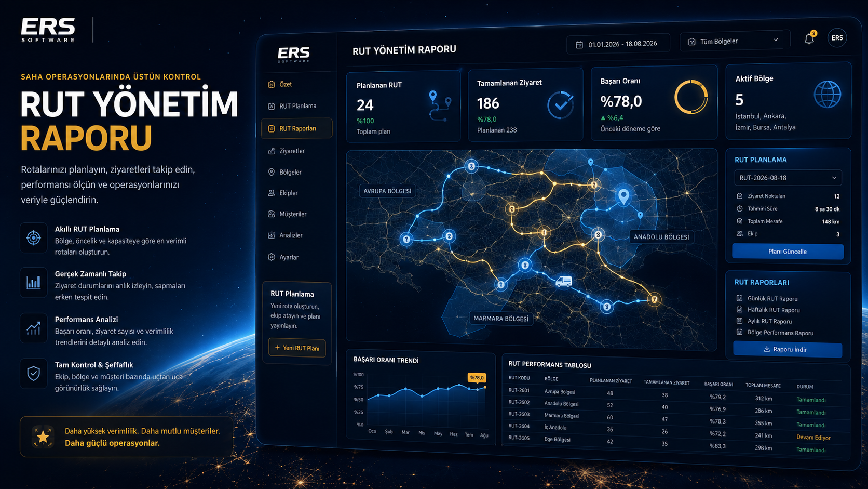Image resolution: width=868 pixels, height=489 pixels.
Task: Select the MARMARA BÖLGESİ map label
Action: pyautogui.click(x=501, y=318)
